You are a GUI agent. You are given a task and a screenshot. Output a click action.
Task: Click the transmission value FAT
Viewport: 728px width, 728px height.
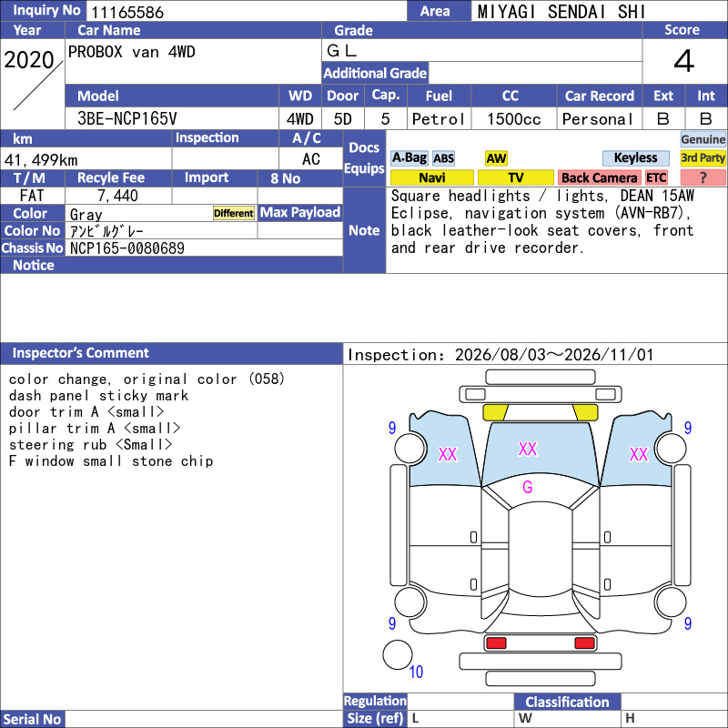(x=32, y=196)
